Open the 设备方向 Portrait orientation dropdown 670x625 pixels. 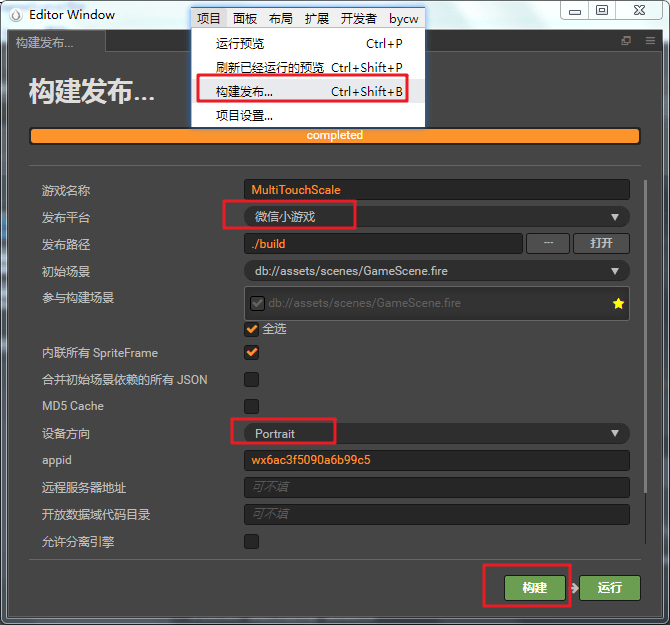click(436, 433)
